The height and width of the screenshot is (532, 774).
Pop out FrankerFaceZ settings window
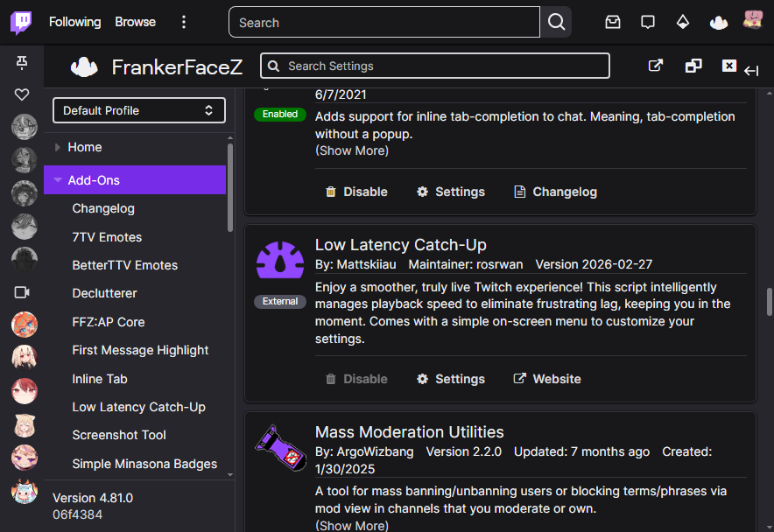tap(655, 66)
